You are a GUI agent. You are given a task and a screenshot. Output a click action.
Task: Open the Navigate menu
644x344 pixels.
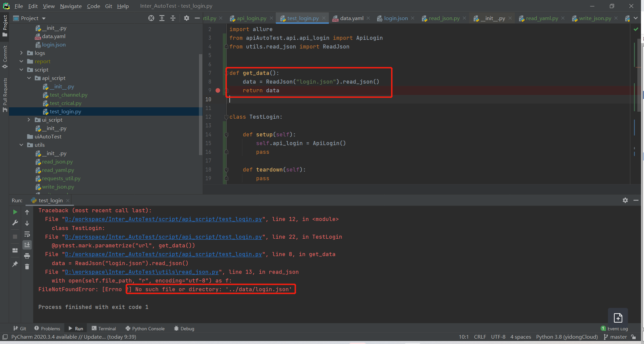[71, 6]
